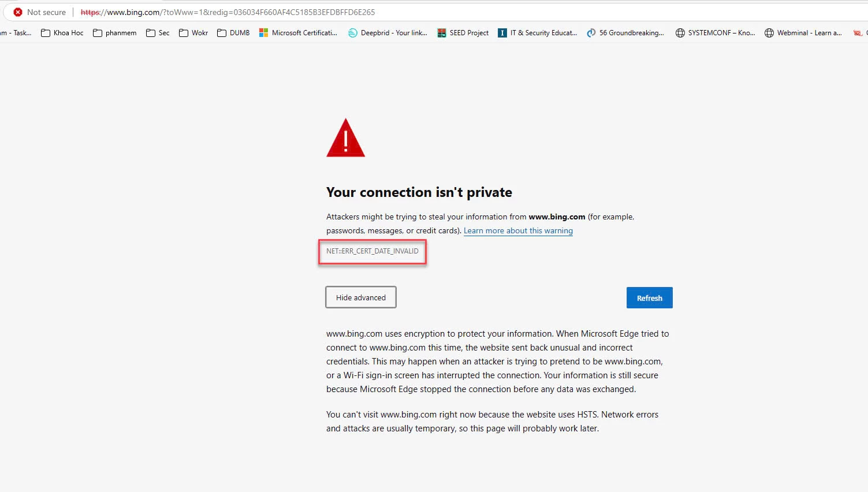Click the Not secure site information badge
This screenshot has height=492, width=868.
(40, 12)
